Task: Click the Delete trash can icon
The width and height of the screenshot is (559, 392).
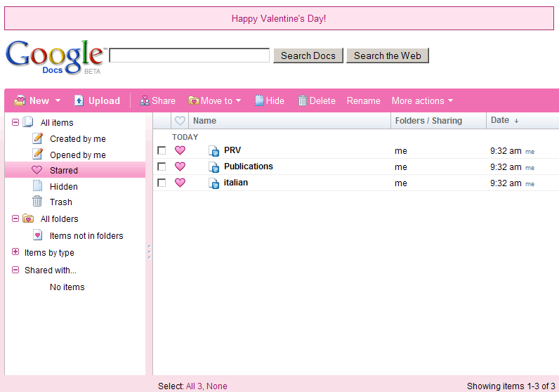Action: (302, 101)
